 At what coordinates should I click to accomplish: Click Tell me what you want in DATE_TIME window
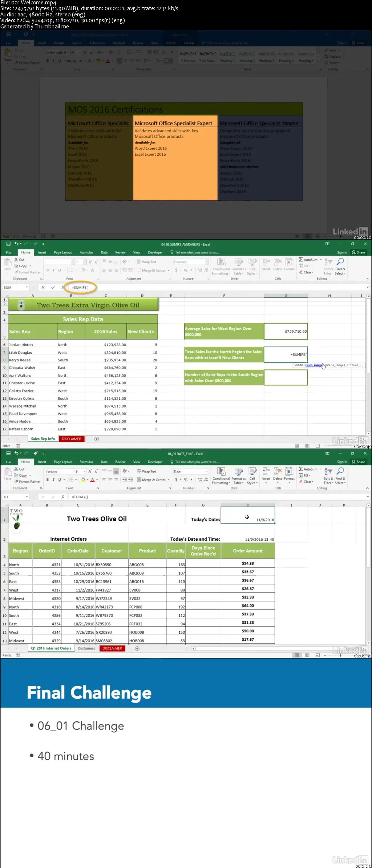(x=195, y=462)
